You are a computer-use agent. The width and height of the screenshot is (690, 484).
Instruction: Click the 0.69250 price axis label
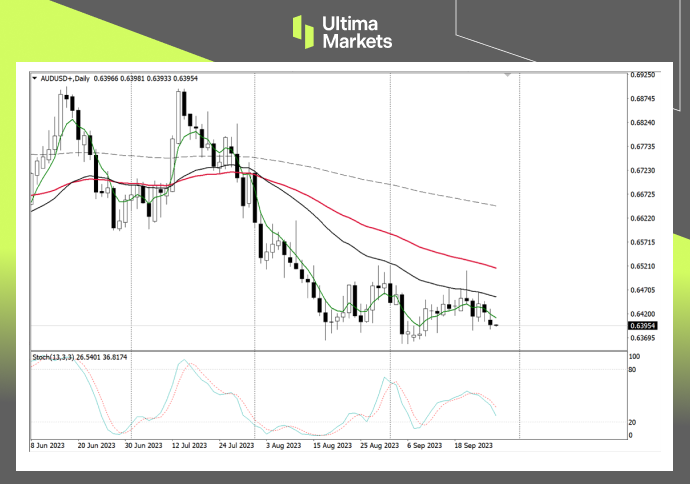[x=641, y=75]
